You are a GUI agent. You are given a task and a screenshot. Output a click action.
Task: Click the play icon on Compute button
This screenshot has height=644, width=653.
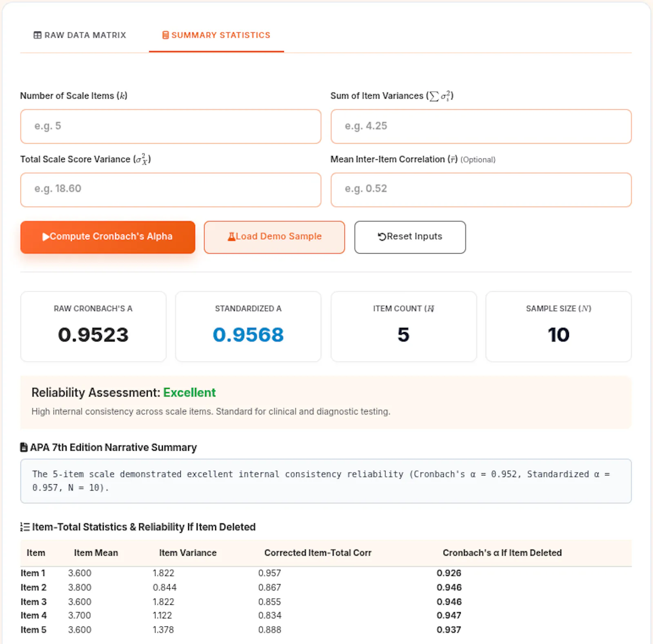(46, 237)
